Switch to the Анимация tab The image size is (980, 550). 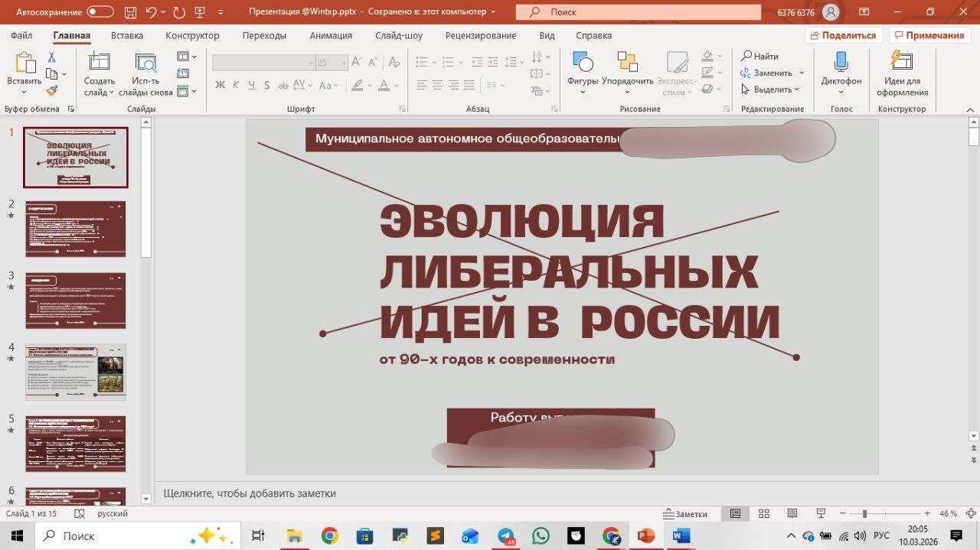tap(331, 35)
